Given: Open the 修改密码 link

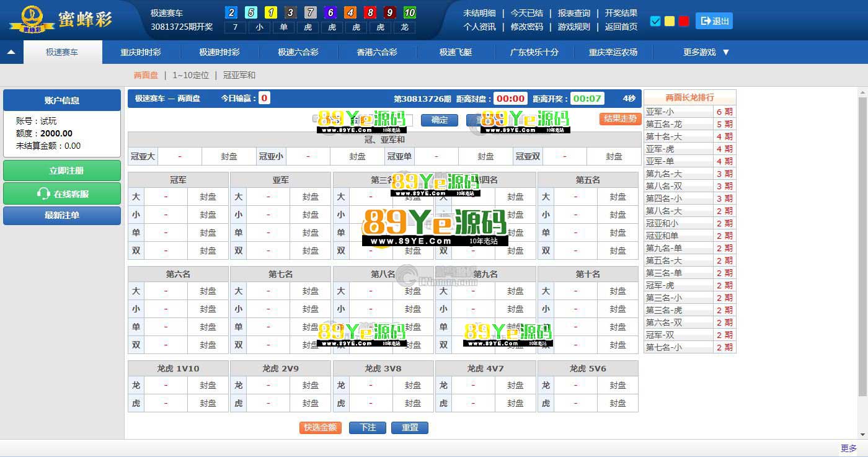Looking at the screenshot, I should pyautogui.click(x=527, y=27).
